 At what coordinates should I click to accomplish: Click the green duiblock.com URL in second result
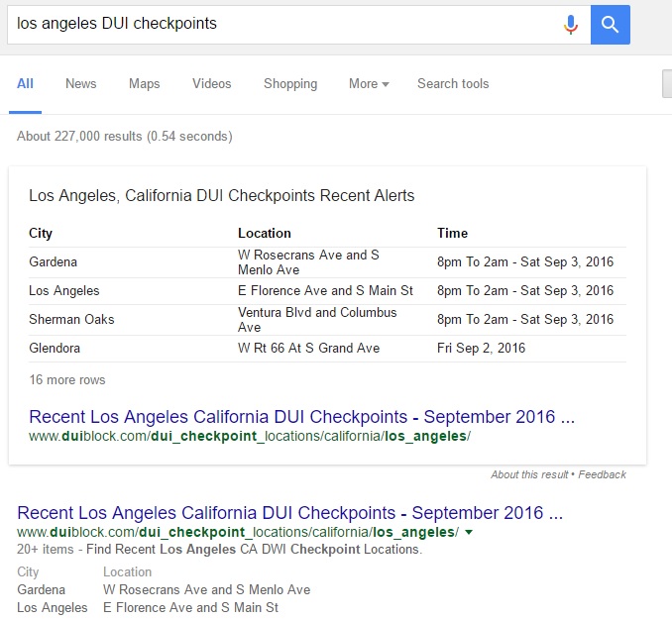click(237, 533)
